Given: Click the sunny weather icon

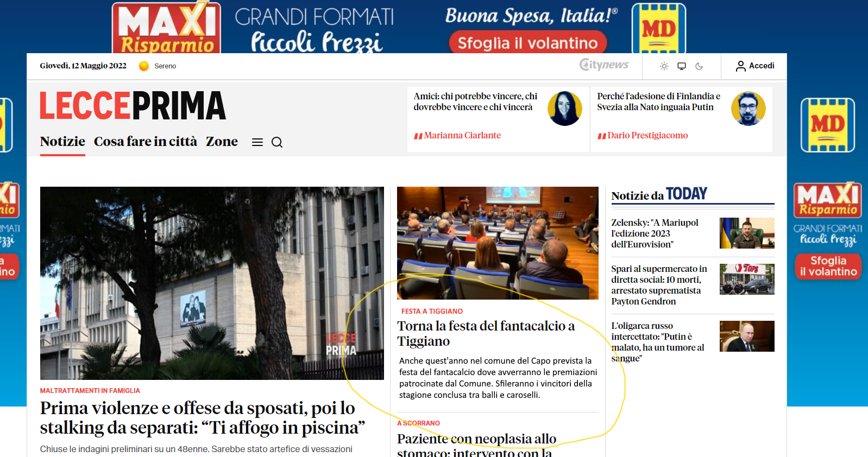Looking at the screenshot, I should click(144, 66).
